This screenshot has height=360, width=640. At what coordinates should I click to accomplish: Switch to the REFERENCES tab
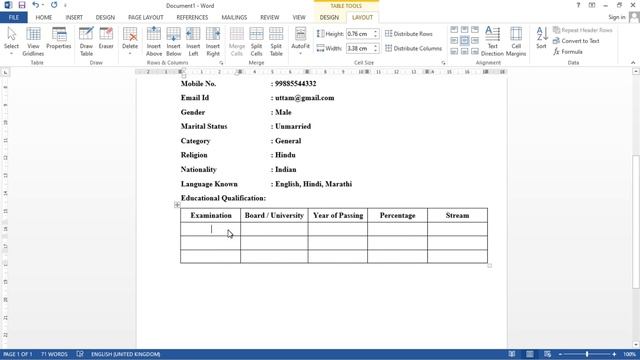(x=192, y=18)
